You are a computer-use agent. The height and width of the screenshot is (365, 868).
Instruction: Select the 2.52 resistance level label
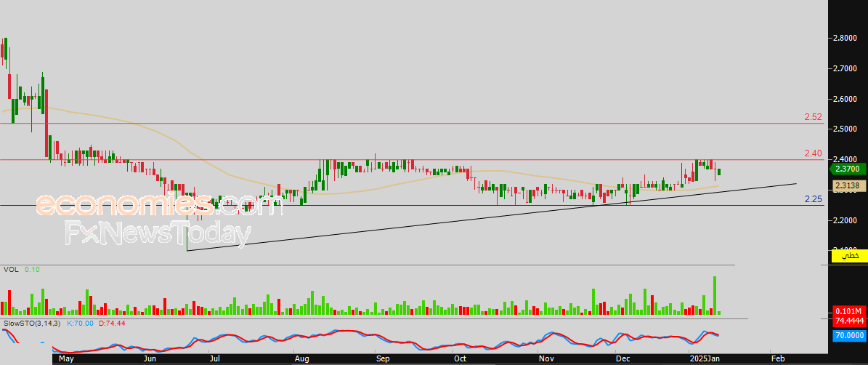(x=813, y=117)
